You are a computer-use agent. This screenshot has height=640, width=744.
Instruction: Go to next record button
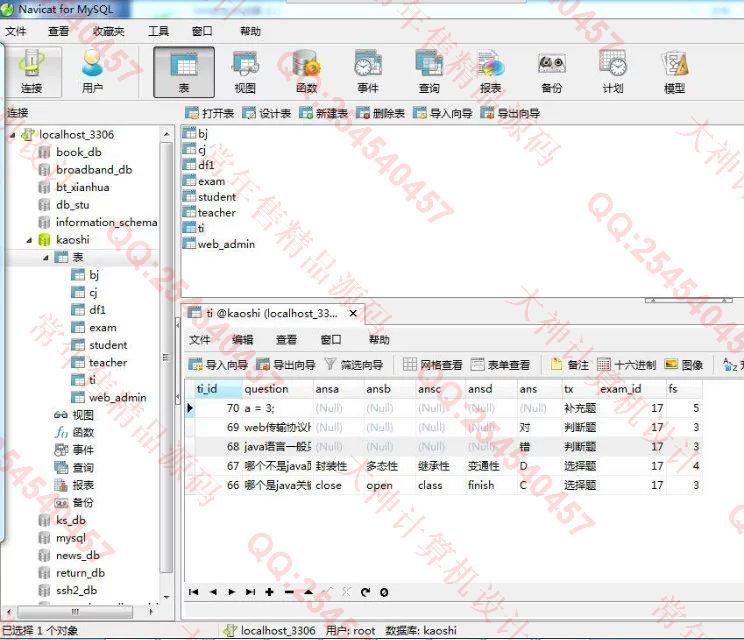coord(232,592)
